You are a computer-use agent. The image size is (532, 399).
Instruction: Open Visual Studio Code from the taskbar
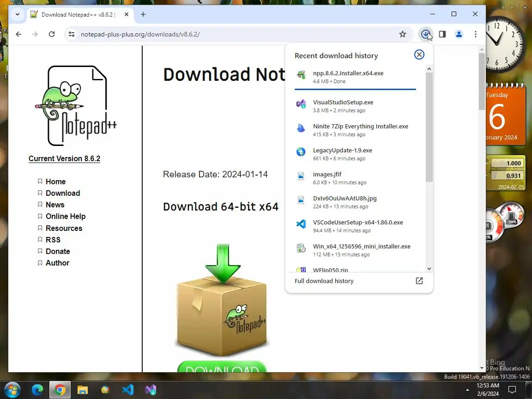pos(128,390)
